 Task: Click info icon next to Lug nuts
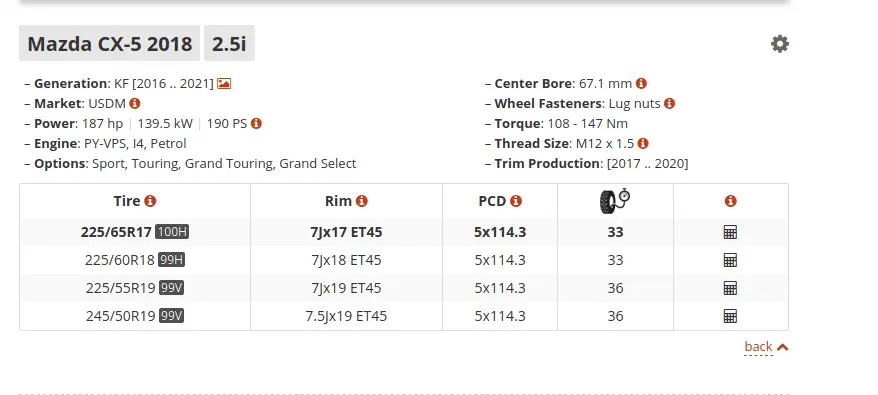669,103
